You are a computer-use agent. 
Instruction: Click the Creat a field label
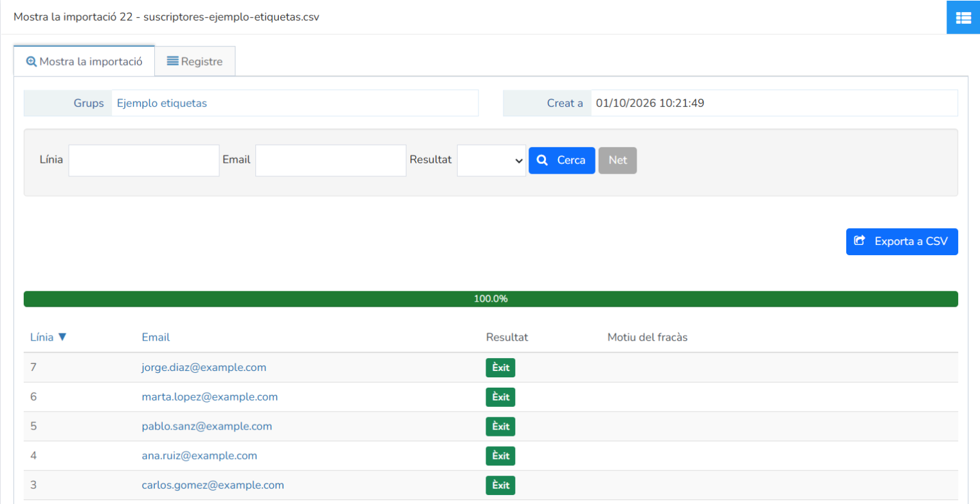pos(565,103)
